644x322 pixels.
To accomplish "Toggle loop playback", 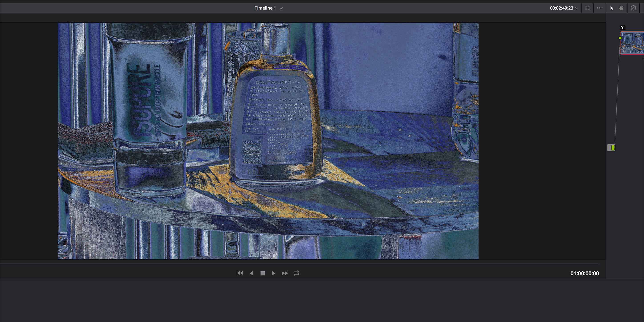I will (x=296, y=273).
